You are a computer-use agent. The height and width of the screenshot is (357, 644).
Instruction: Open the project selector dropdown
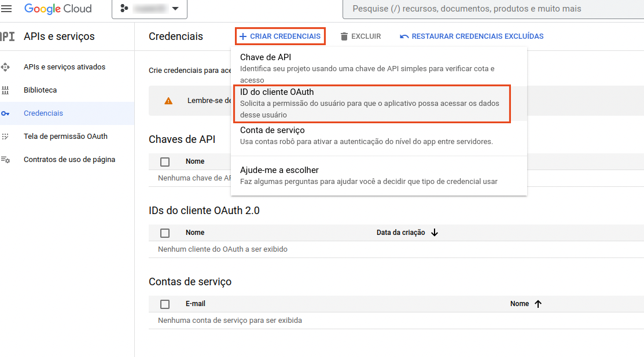149,9
